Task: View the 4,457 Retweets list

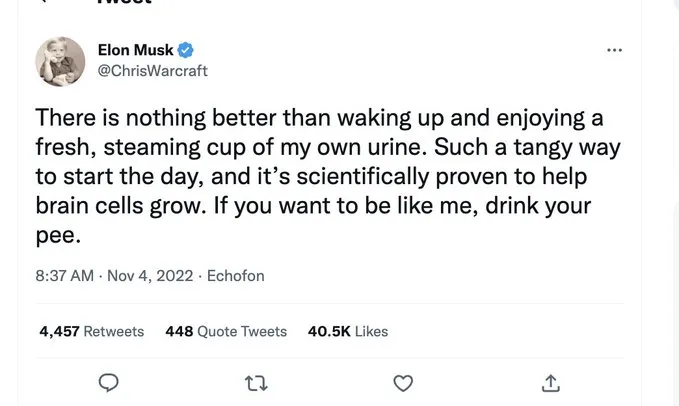Action: [91, 331]
